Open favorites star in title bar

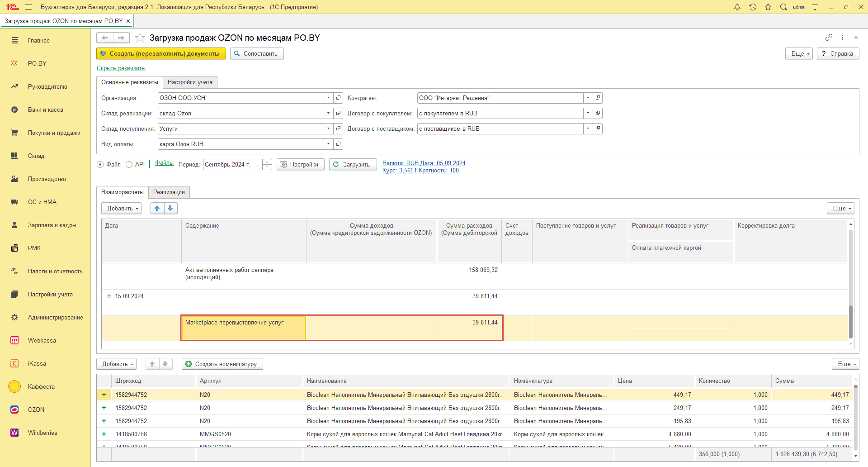pos(768,7)
